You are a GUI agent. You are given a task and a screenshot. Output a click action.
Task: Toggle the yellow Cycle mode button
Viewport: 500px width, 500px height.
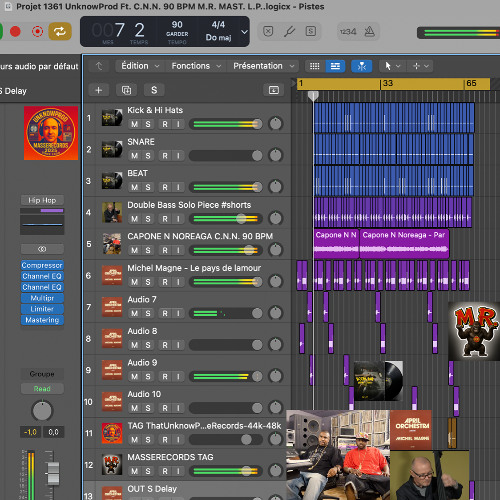(60, 32)
